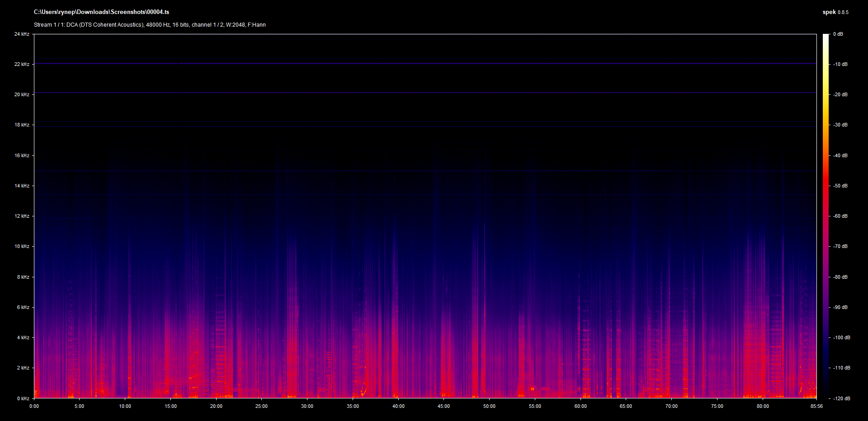868x421 pixels.
Task: Click the 60:00 time axis marker
Action: coord(580,406)
